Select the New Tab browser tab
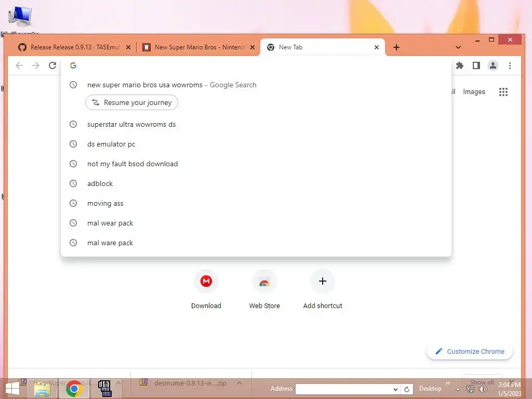Viewport: 532px width, 399px height. tap(322, 47)
